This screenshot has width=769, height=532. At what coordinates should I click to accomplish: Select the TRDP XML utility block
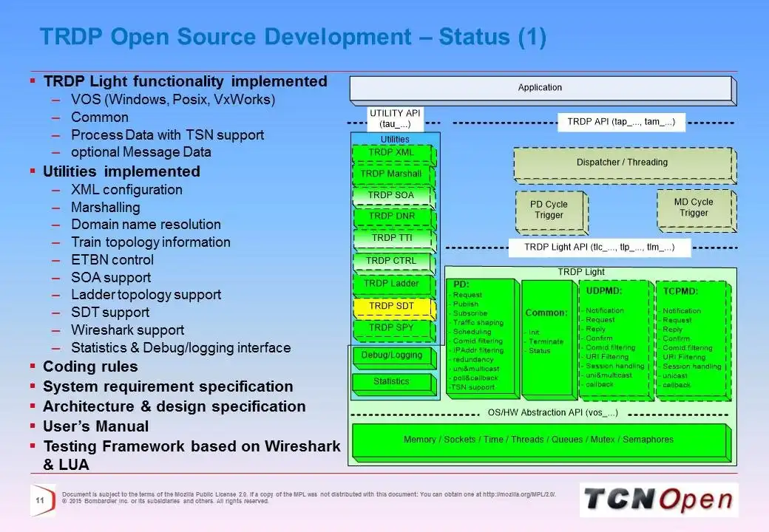coord(392,152)
